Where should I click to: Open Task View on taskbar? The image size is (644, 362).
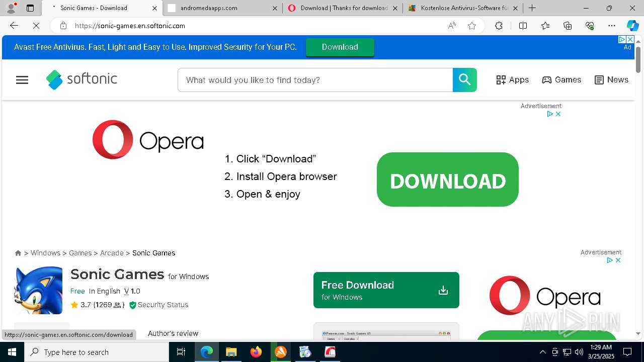(181, 352)
